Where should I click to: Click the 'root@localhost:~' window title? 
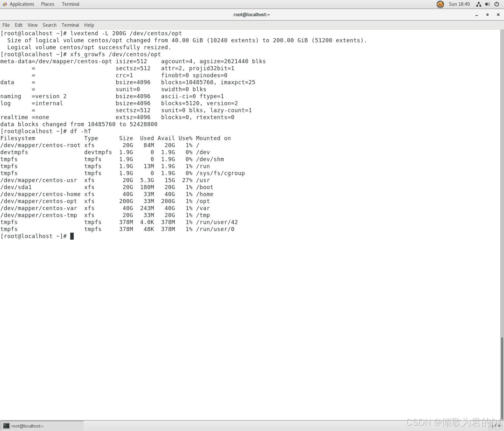252,15
